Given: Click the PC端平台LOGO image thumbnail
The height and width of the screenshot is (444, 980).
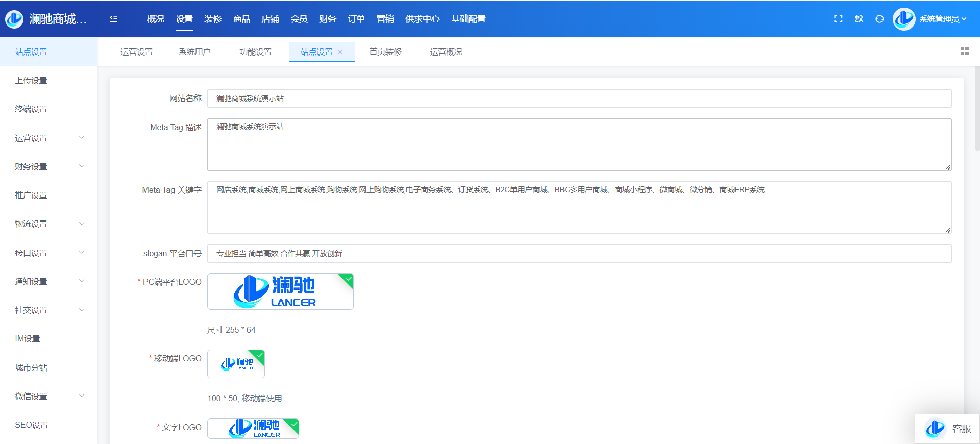Looking at the screenshot, I should (280, 291).
